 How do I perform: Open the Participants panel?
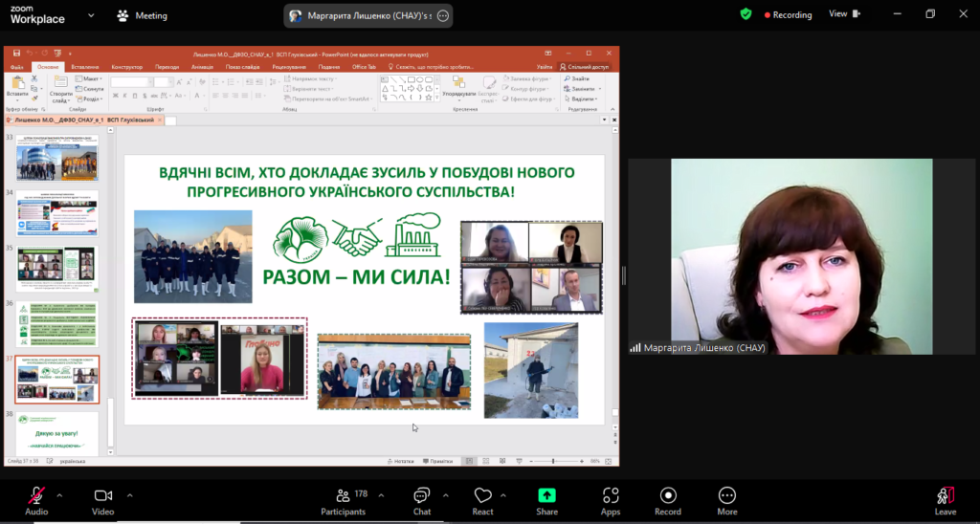coord(343,500)
